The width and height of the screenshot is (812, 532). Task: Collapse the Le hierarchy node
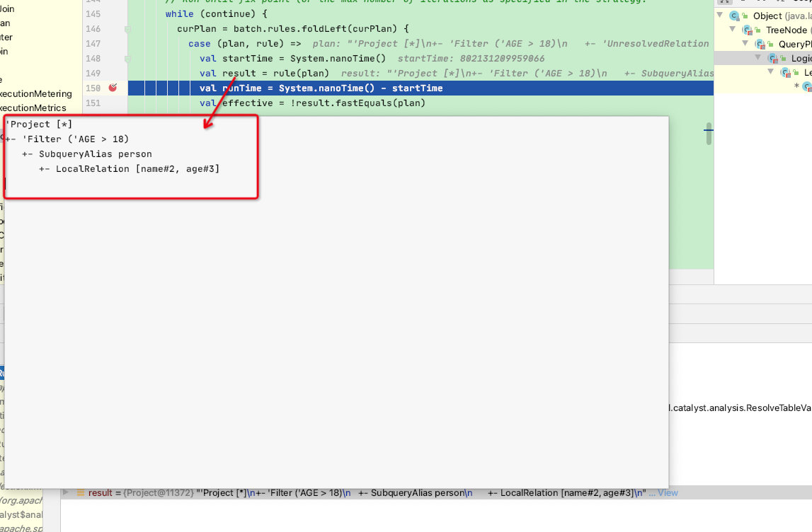click(x=770, y=71)
